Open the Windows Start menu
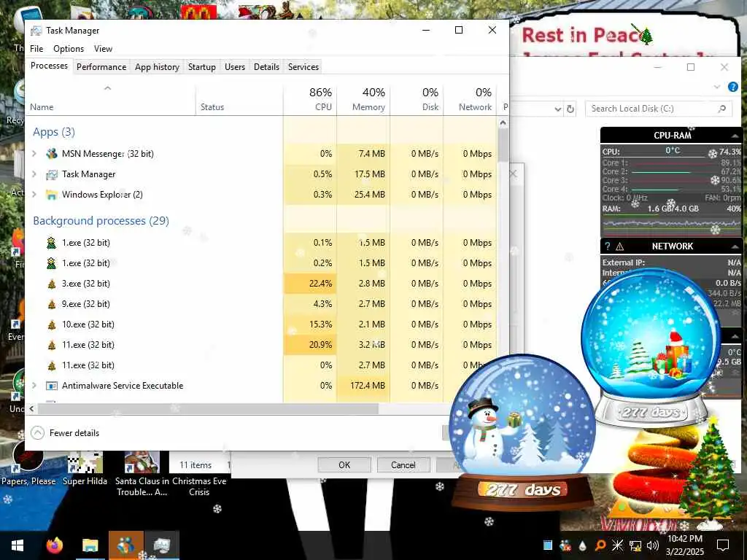 click(18, 545)
